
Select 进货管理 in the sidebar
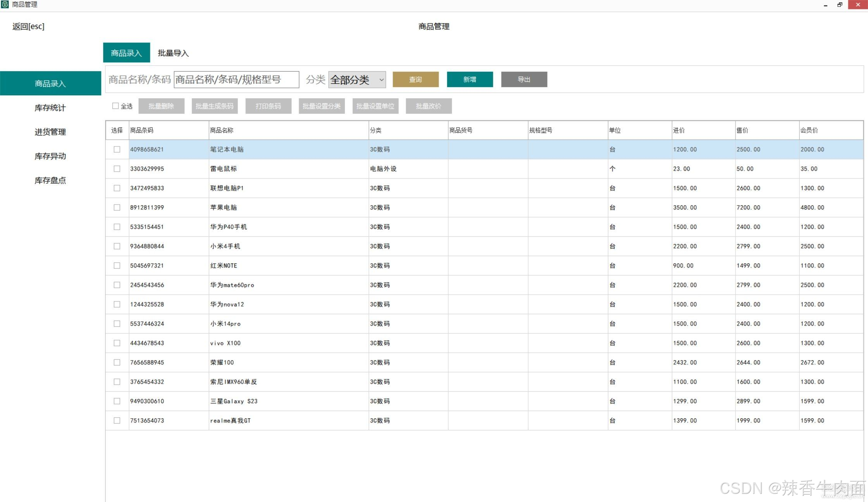pyautogui.click(x=50, y=132)
